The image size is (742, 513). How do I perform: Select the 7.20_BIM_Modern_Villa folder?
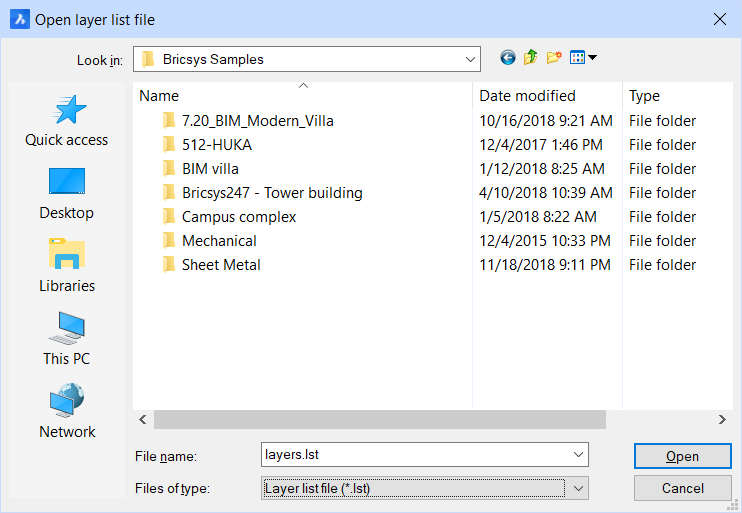pos(257,121)
